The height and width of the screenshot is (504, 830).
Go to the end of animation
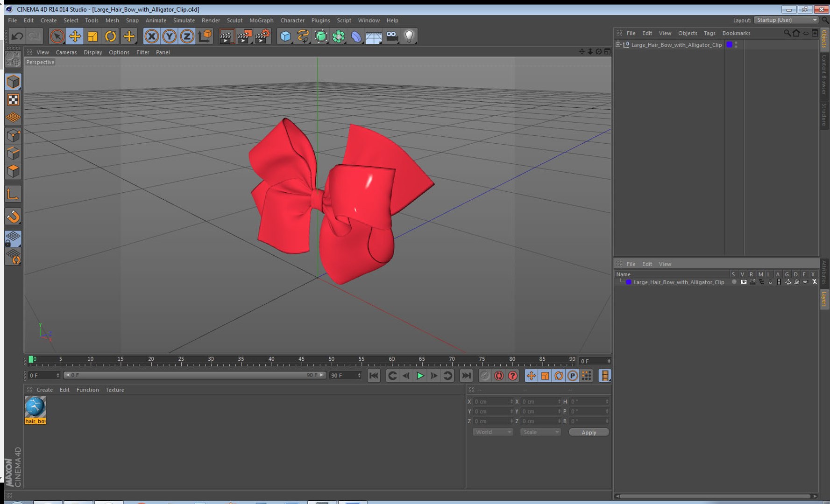(x=466, y=376)
